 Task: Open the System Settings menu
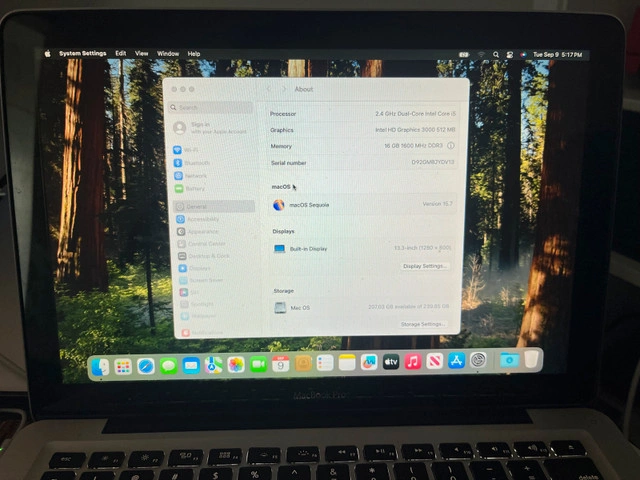(x=82, y=53)
